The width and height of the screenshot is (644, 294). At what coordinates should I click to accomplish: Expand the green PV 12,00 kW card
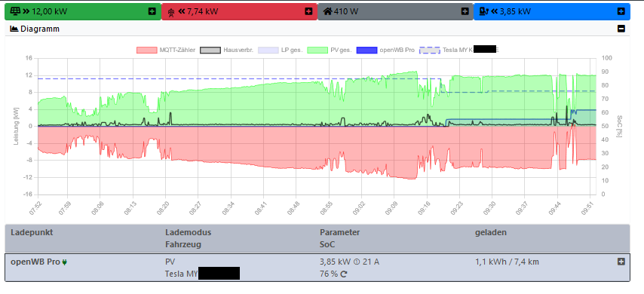click(x=152, y=11)
